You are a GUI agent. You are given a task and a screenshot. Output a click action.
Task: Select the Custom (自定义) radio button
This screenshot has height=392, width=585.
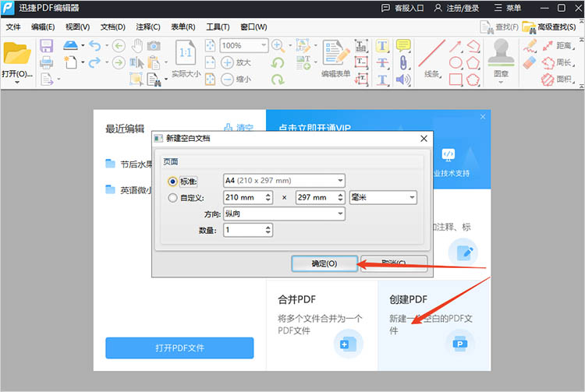coord(172,198)
